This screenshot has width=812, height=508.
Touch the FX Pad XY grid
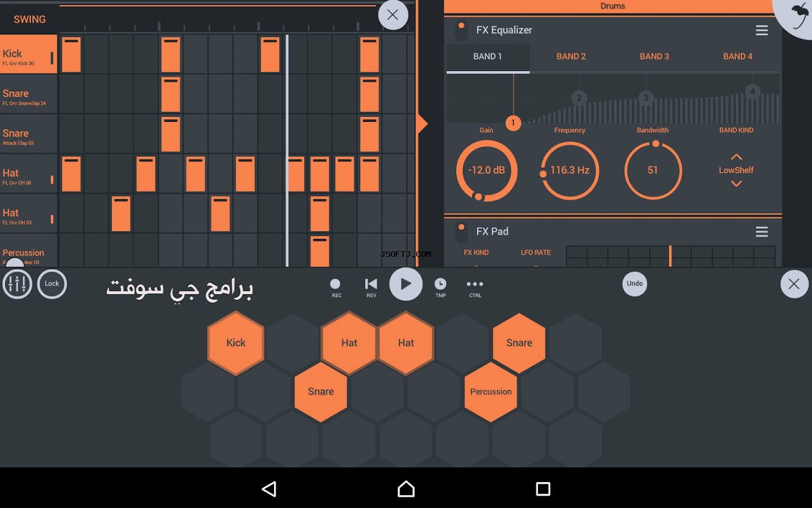point(670,256)
